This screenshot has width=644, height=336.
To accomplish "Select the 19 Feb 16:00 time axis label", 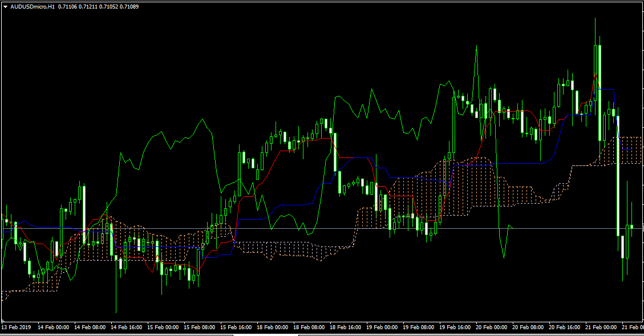I will click(x=455, y=327).
